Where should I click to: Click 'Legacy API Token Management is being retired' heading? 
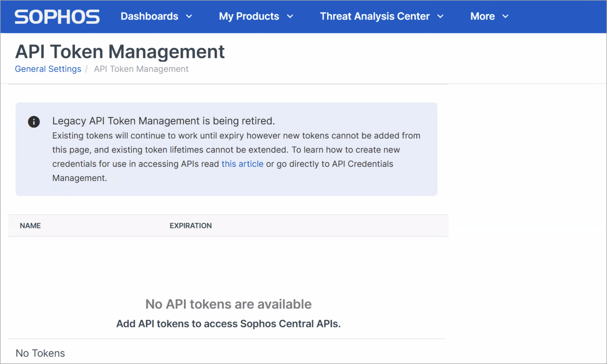164,121
